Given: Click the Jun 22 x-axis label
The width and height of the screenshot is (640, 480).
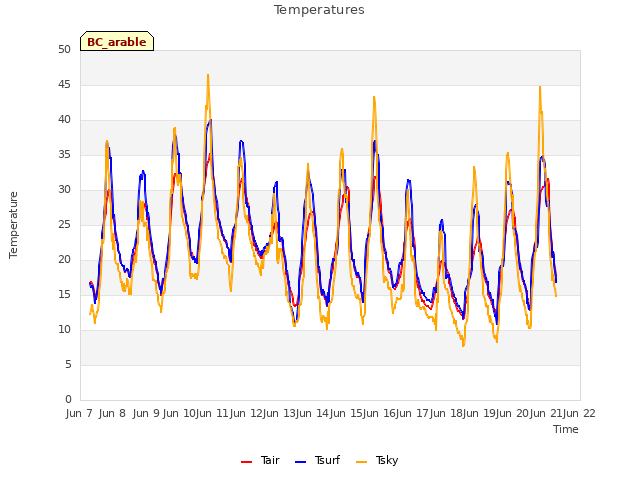Looking at the screenshot, I should 579,413.
